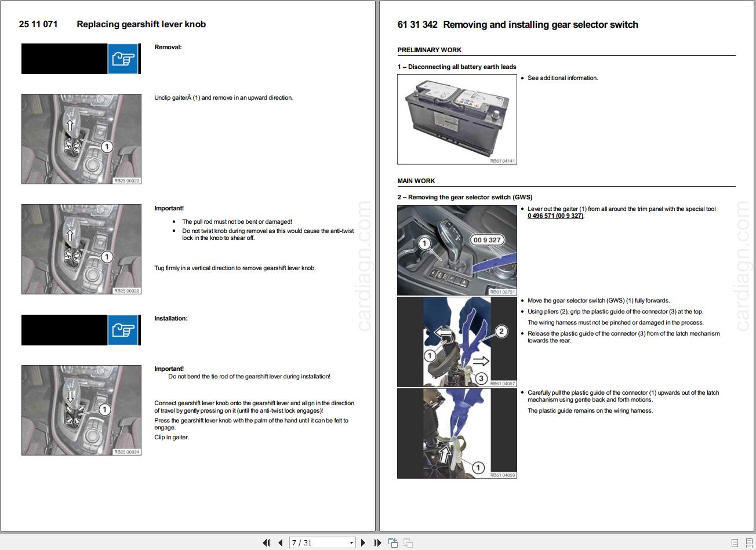
Task: Select the battery image RB61 04141
Action: pyautogui.click(x=457, y=119)
